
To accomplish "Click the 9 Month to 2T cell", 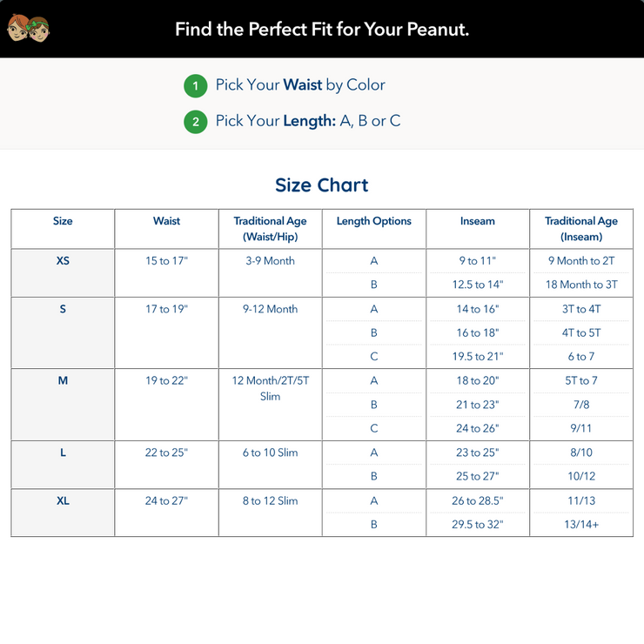I will pyautogui.click(x=581, y=261).
